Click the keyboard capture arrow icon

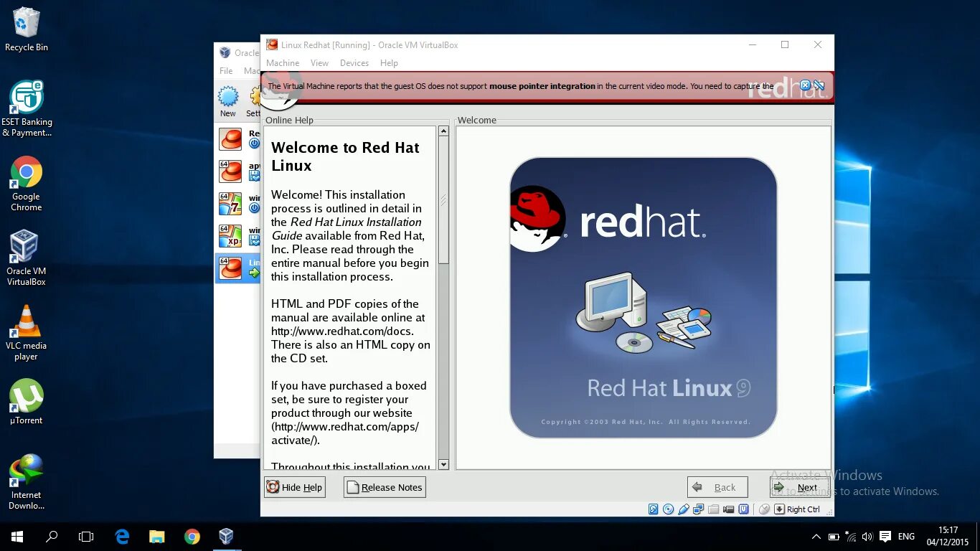(779, 509)
